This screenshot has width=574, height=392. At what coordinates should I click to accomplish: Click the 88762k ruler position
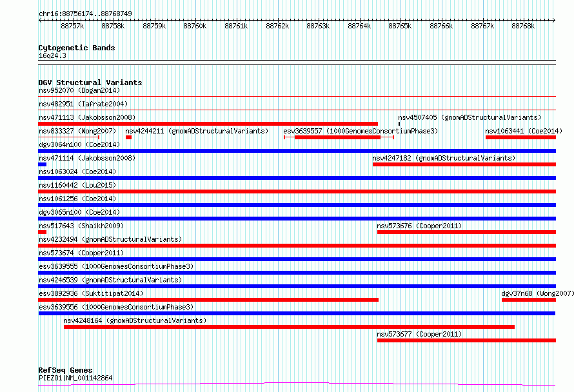tap(277, 26)
